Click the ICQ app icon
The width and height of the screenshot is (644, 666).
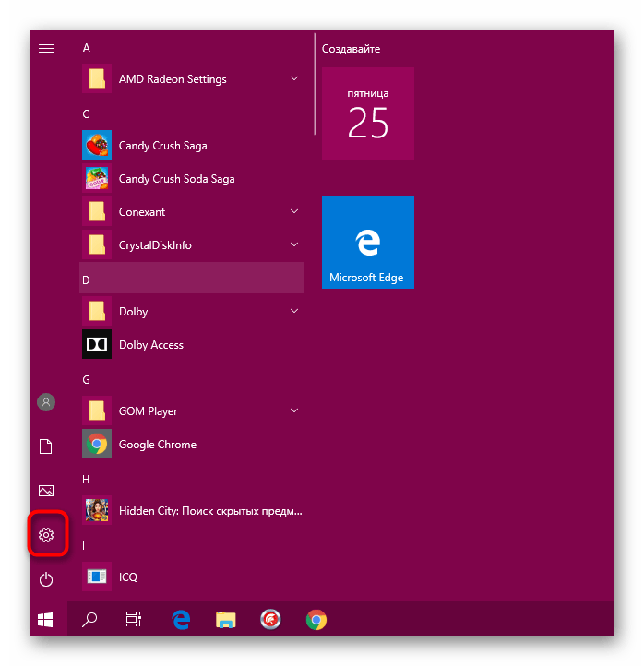pos(97,577)
